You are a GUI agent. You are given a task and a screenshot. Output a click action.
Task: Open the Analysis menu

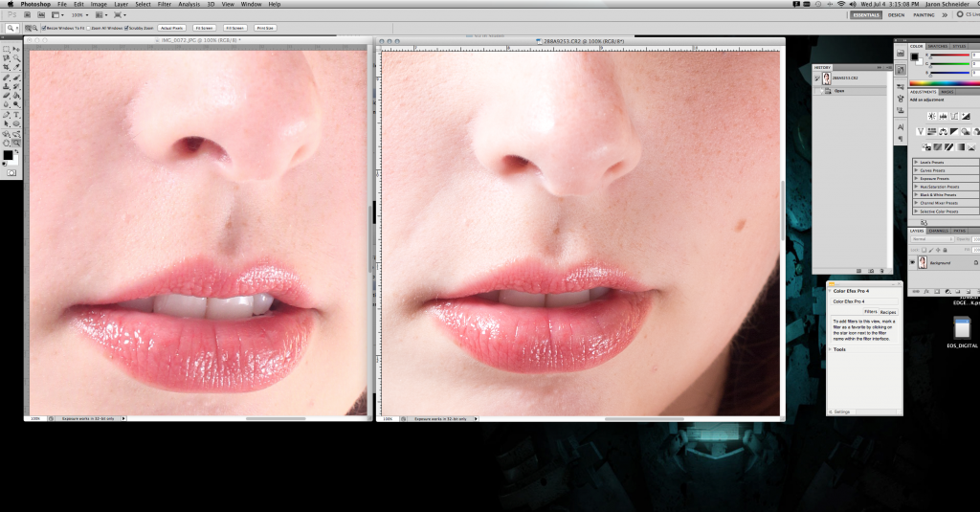point(189,4)
